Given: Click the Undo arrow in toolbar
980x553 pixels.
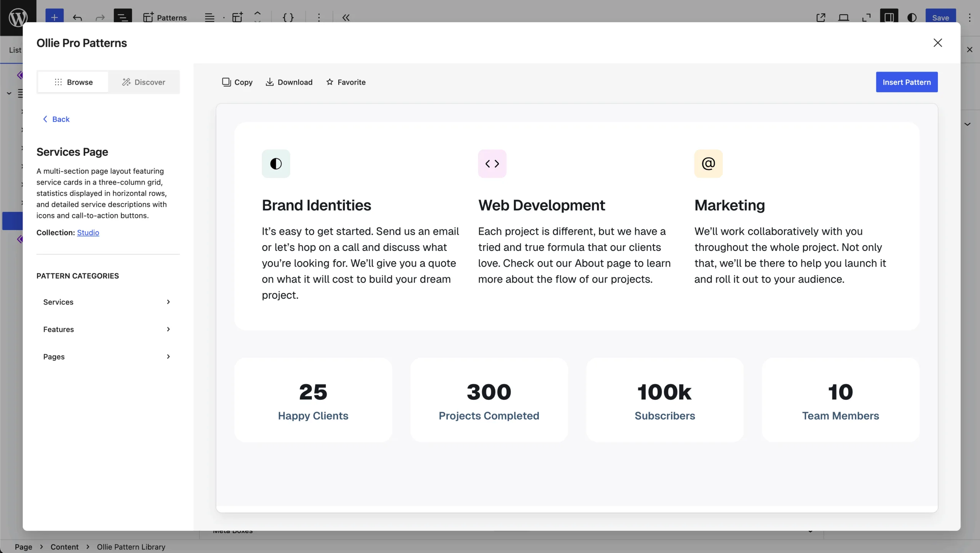Looking at the screenshot, I should (x=77, y=18).
